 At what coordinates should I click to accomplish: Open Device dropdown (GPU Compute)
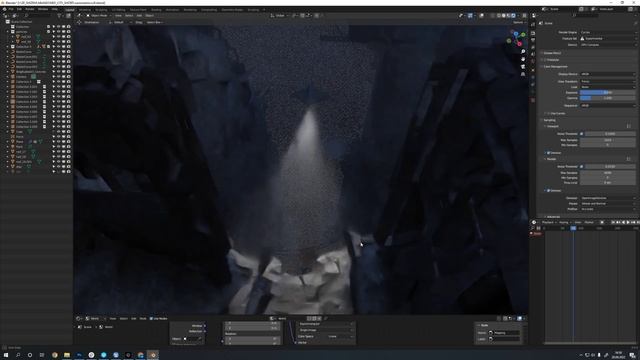(607, 44)
